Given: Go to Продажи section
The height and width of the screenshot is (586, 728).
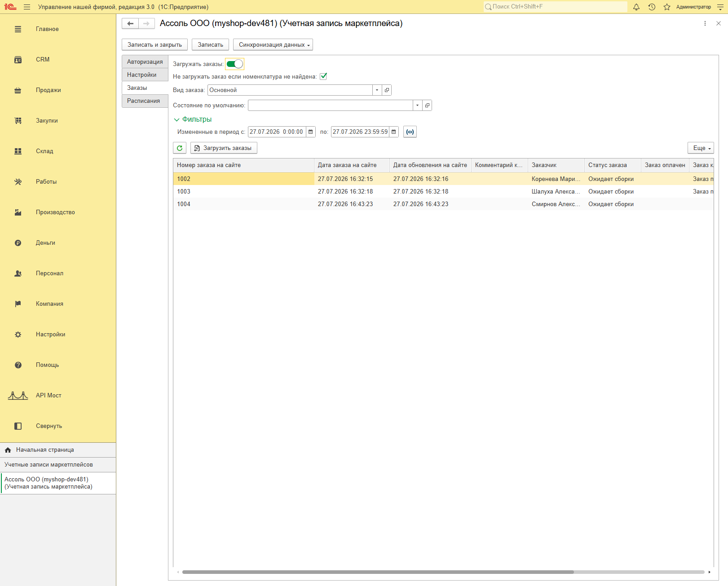Looking at the screenshot, I should [x=58, y=90].
